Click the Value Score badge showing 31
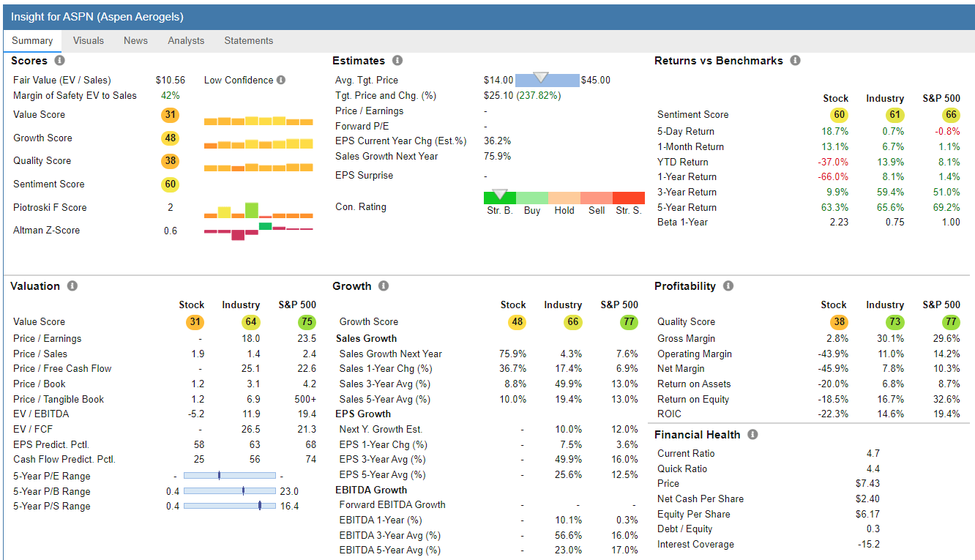 (x=170, y=114)
